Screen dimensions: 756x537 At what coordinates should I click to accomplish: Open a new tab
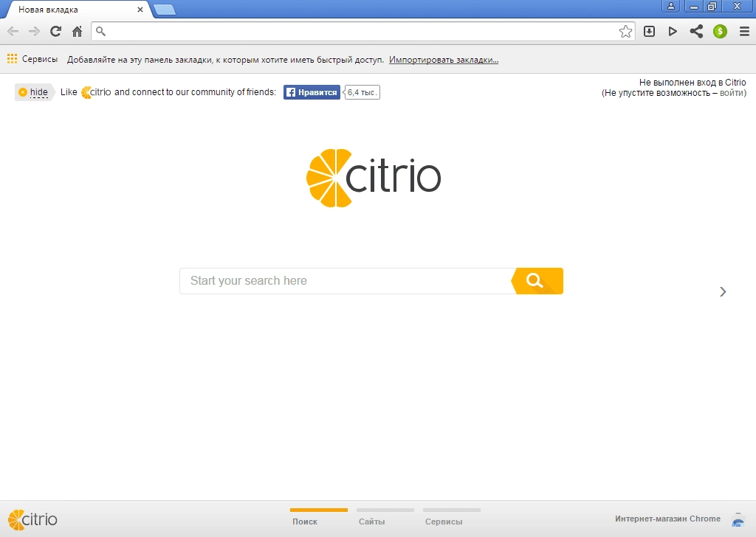click(165, 10)
